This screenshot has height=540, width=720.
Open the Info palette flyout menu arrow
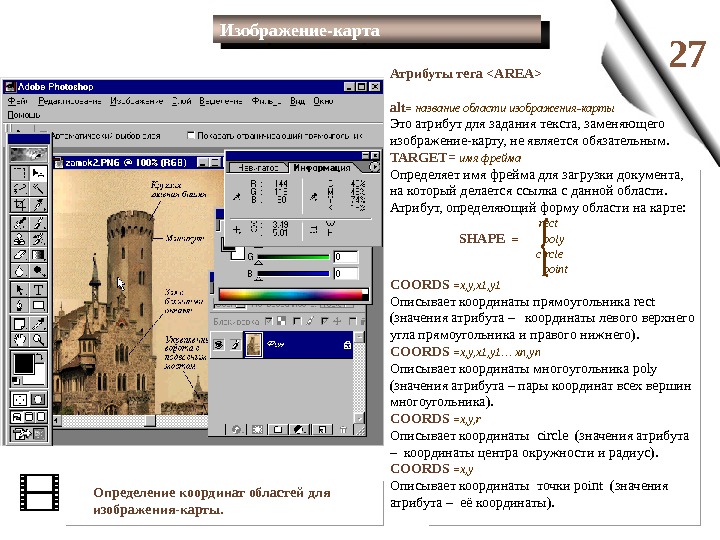click(x=375, y=168)
